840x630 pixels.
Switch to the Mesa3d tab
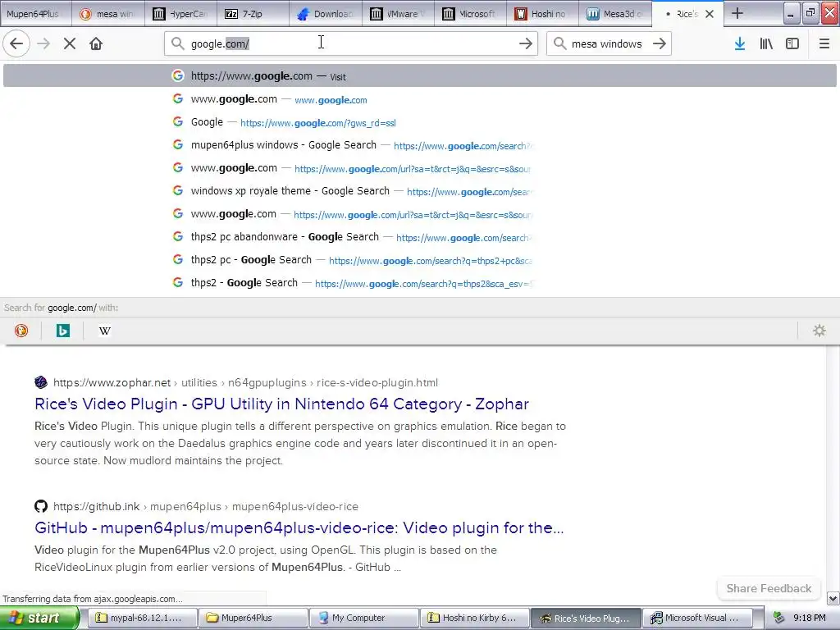(x=614, y=14)
